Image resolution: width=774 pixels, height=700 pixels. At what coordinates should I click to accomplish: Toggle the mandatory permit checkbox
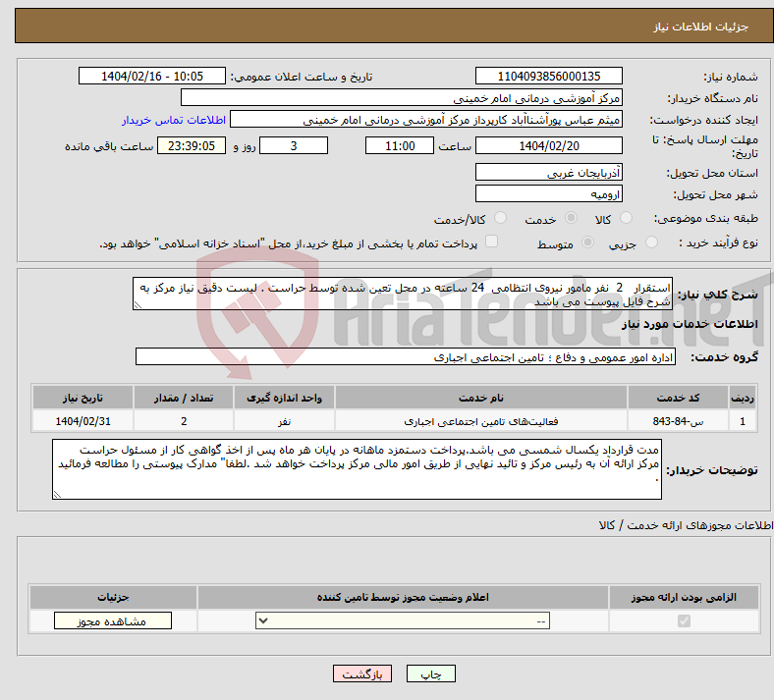[685, 620]
